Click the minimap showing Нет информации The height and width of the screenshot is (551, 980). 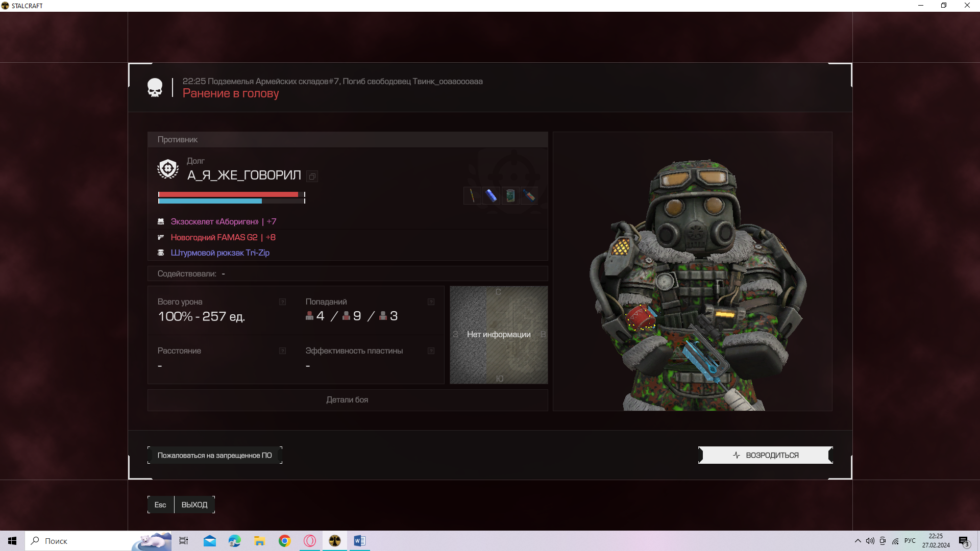499,335
